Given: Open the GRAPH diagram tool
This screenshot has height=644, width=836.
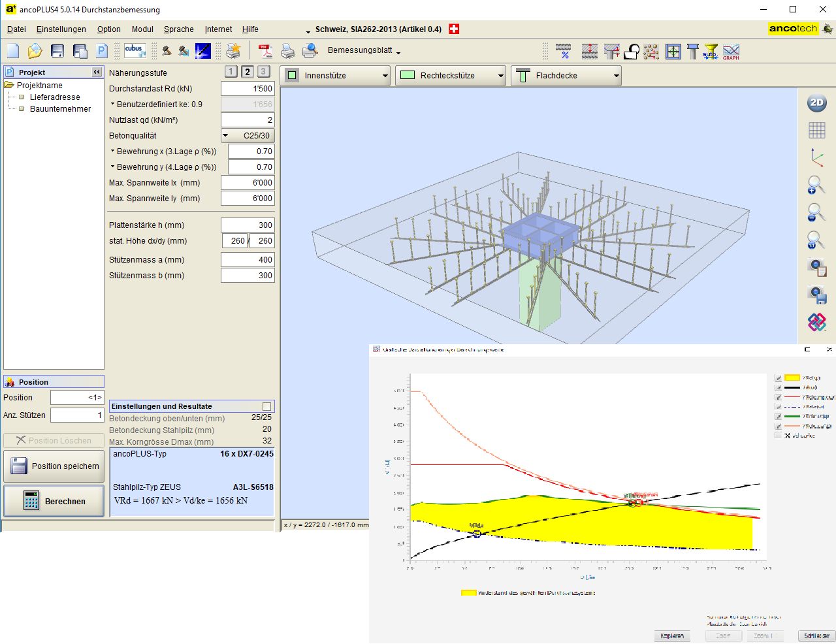Looking at the screenshot, I should click(x=731, y=52).
